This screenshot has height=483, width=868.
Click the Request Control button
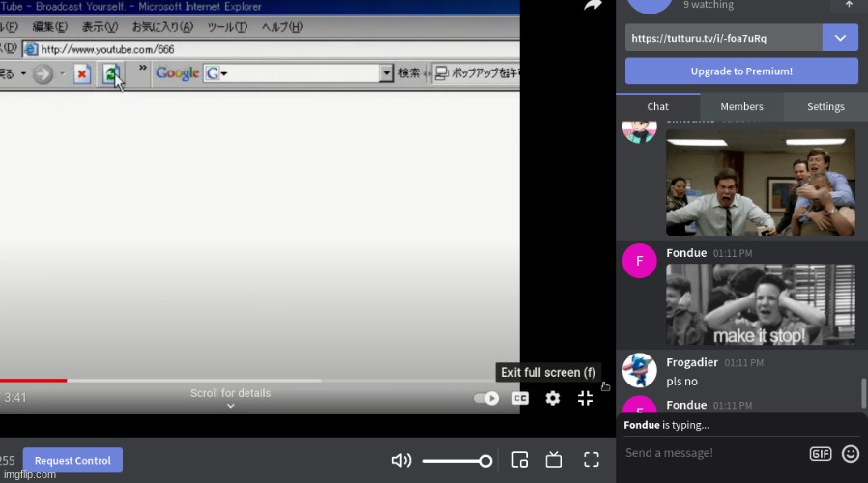(72, 461)
